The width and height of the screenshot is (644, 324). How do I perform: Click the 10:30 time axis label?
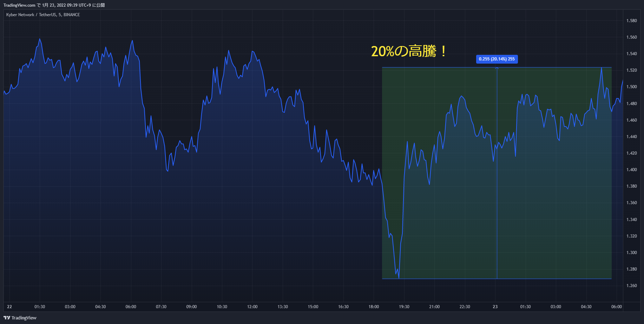point(222,307)
